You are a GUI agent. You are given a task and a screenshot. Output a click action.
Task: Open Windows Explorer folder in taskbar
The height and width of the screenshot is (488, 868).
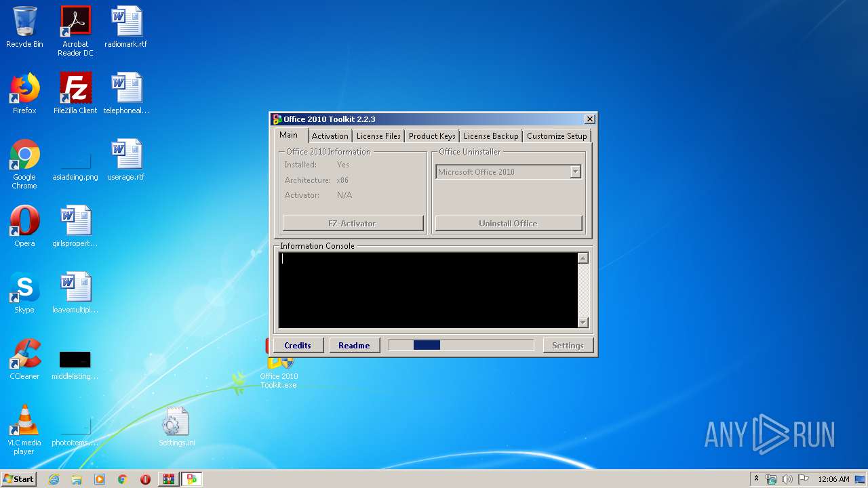coord(77,479)
